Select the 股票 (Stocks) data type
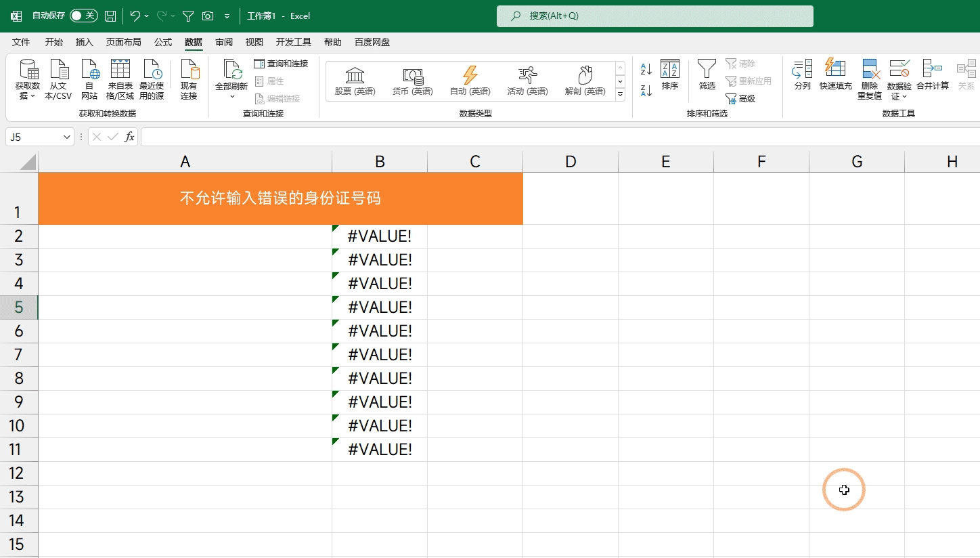 pyautogui.click(x=355, y=81)
